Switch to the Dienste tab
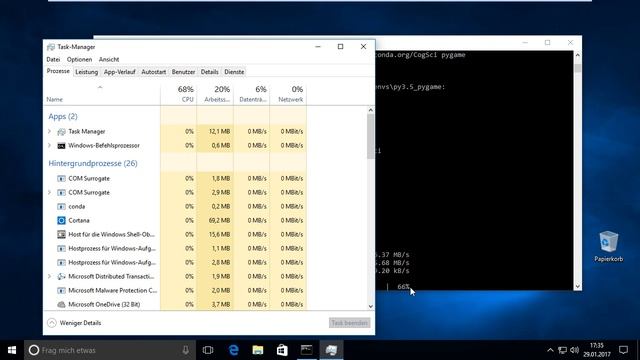640x360 pixels. coord(234,72)
